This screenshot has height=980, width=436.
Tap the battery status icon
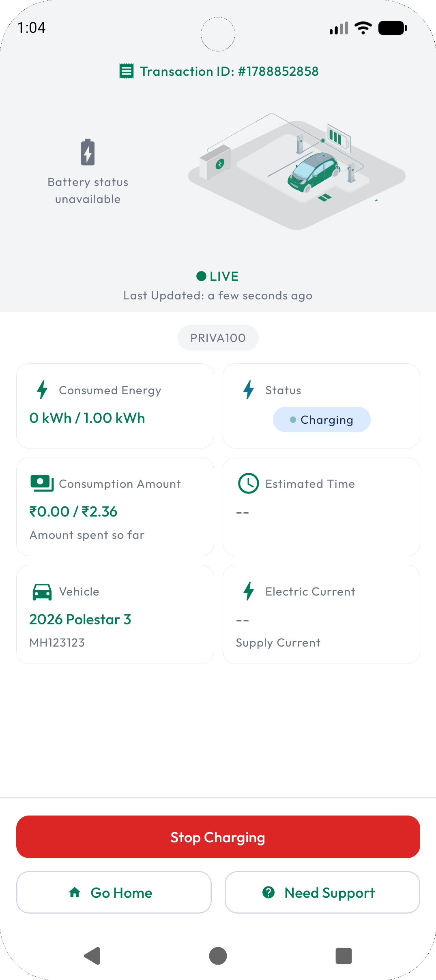coord(88,152)
